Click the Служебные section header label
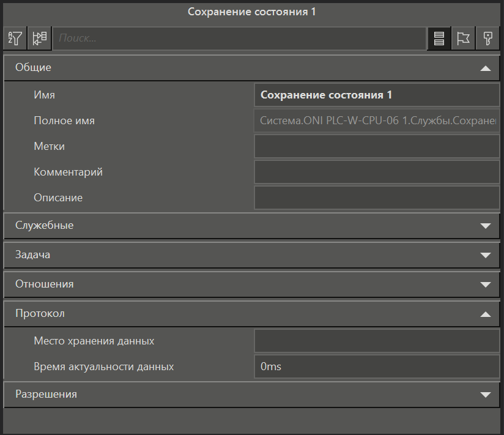 point(45,225)
